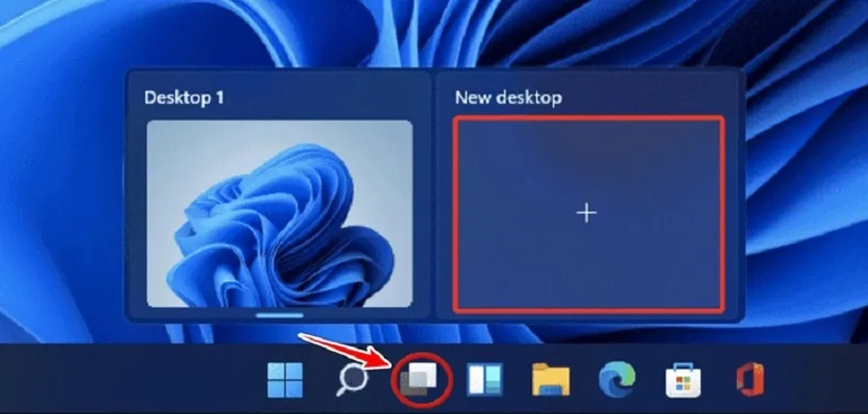Open Microsoft Store from taskbar

[x=683, y=381]
